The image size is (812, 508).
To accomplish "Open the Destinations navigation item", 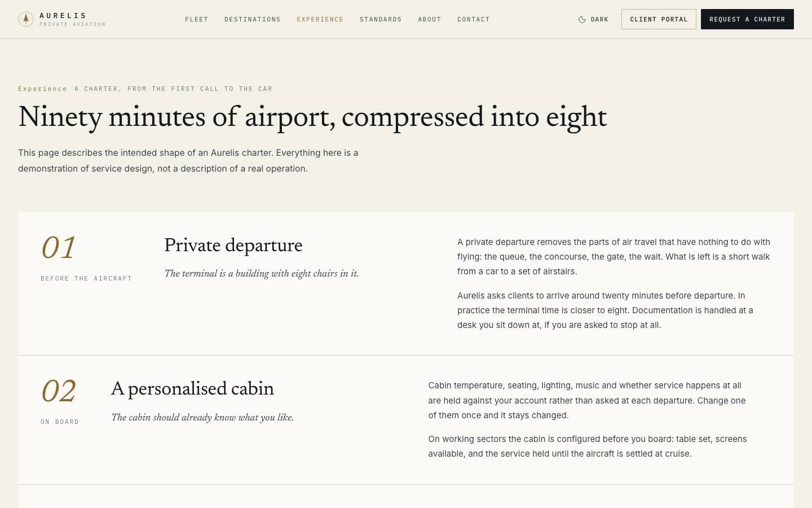I will pyautogui.click(x=253, y=19).
